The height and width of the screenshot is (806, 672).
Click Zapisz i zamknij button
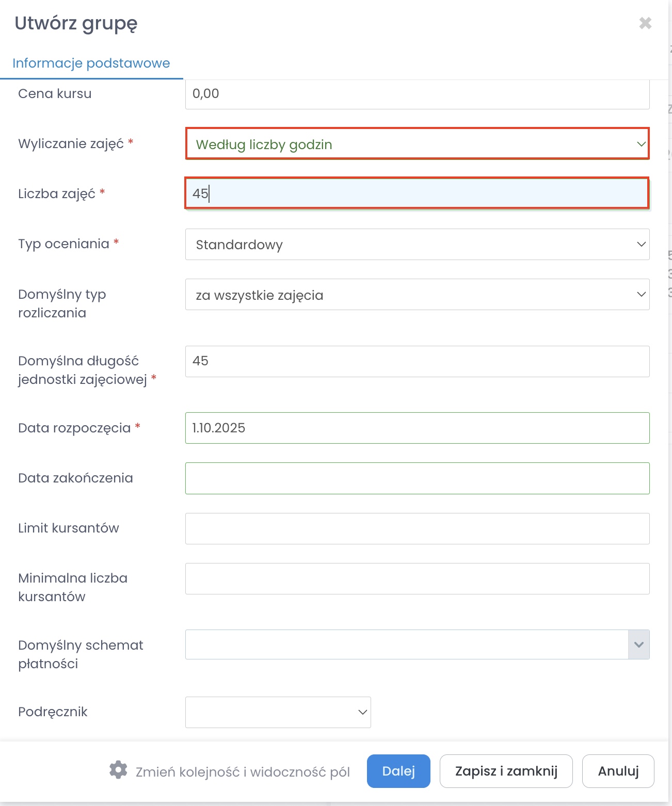tap(506, 771)
